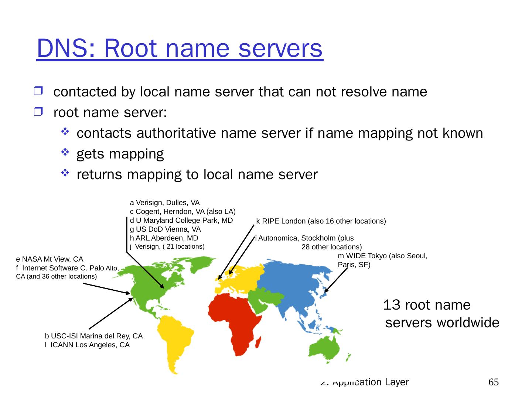Click diamond bullet before 'returns mapping to local'

click(64, 174)
